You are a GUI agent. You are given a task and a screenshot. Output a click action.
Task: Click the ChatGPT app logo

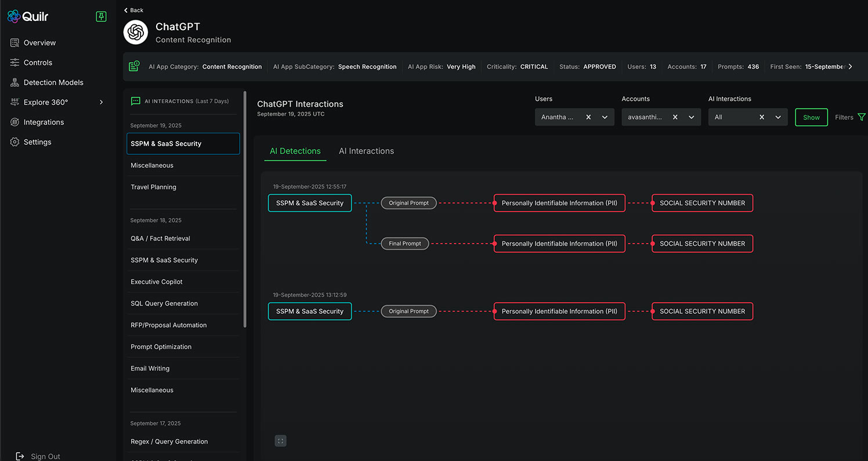[x=136, y=32]
